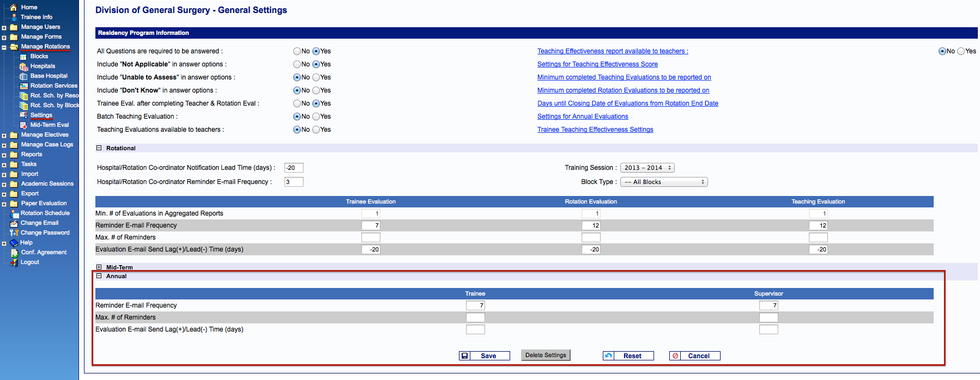Click the Logout icon in sidebar
Viewport: 980px width, 380px height.
(x=14, y=262)
